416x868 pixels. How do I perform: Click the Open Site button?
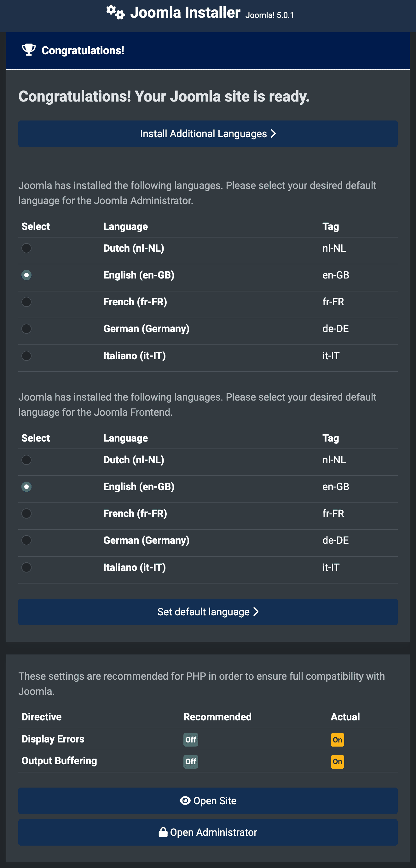coord(208,801)
